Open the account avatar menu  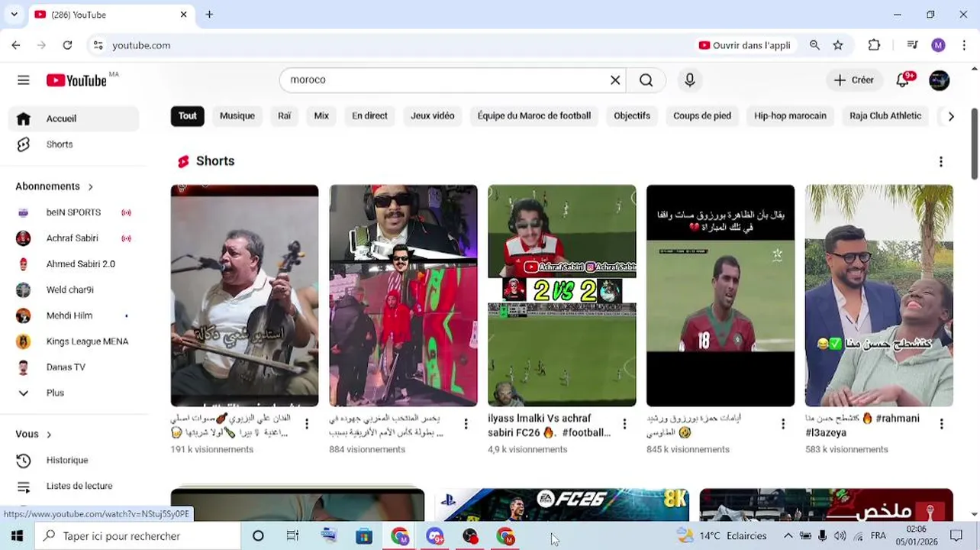940,80
